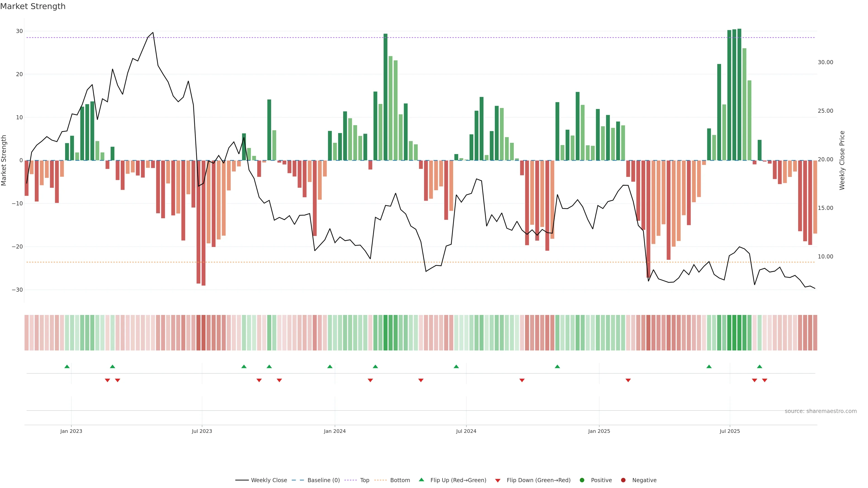Click the Weekly Close Price axis title

pyautogui.click(x=842, y=160)
